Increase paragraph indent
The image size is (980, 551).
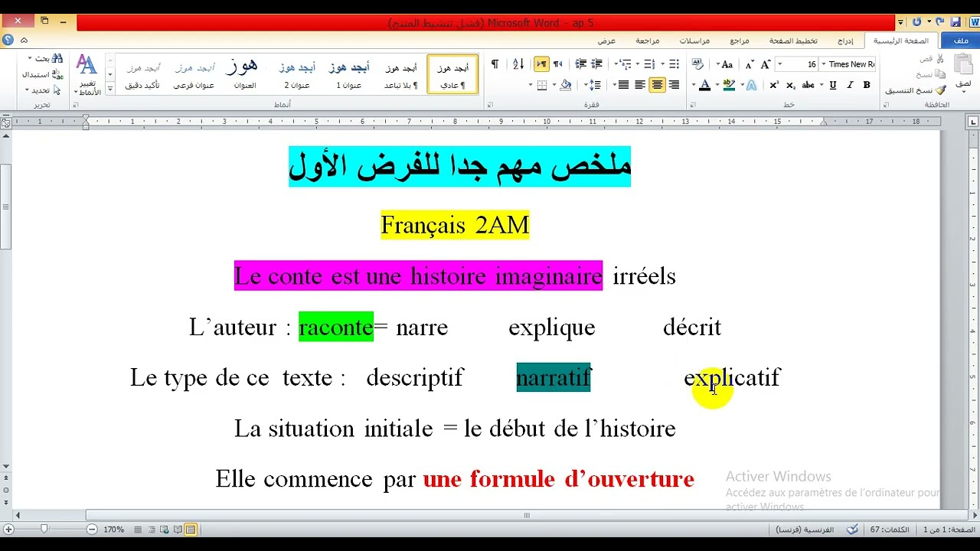click(581, 64)
